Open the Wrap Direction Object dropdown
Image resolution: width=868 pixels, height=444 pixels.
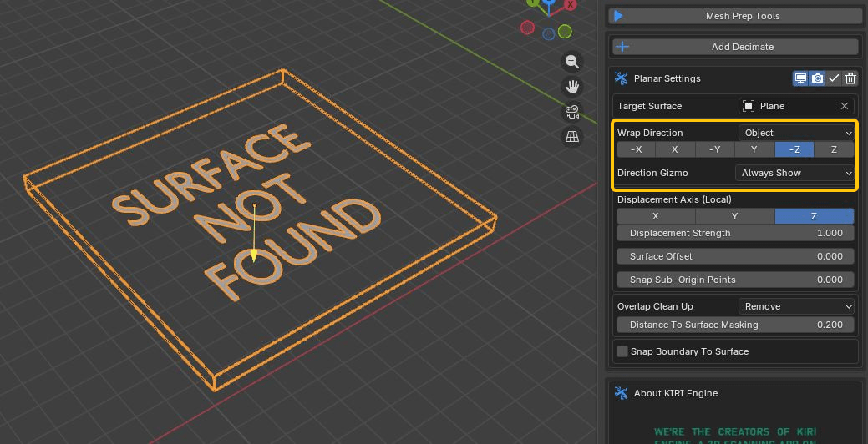(797, 133)
